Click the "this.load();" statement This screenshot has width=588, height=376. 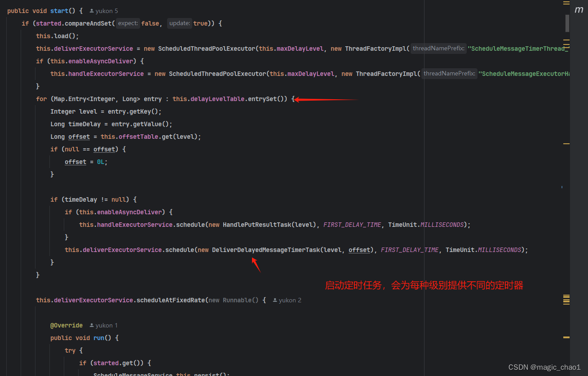[x=57, y=36]
